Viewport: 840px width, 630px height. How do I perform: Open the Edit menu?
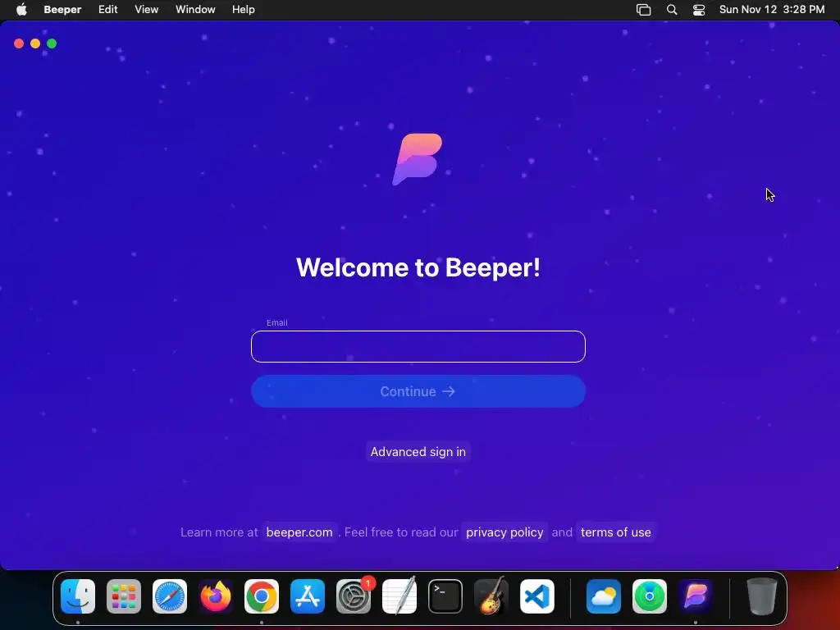(x=107, y=10)
